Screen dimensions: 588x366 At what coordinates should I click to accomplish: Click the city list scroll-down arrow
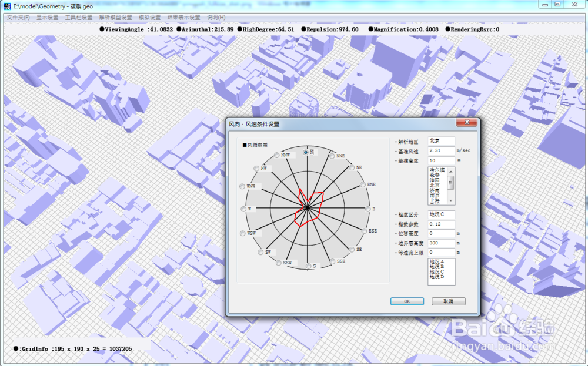451,201
